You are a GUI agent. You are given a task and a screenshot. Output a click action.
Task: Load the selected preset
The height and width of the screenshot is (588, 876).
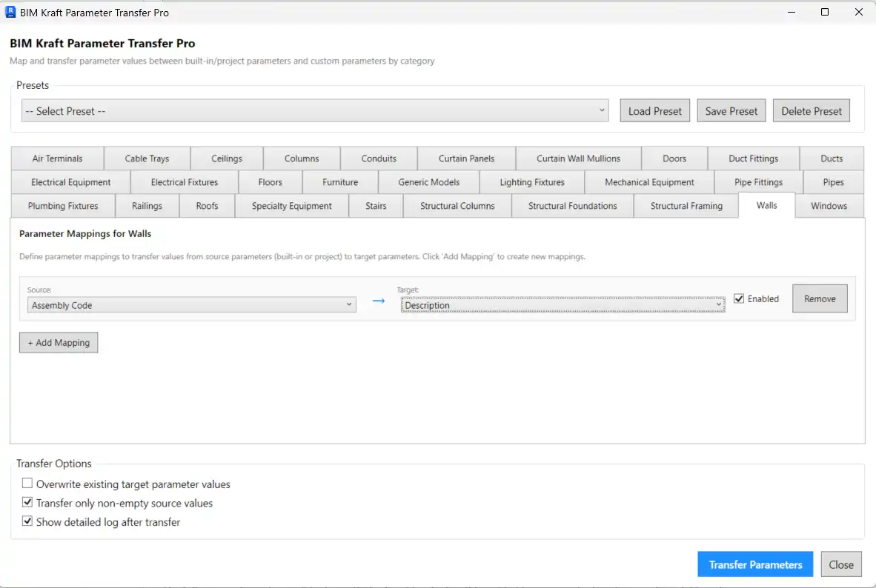coord(654,110)
